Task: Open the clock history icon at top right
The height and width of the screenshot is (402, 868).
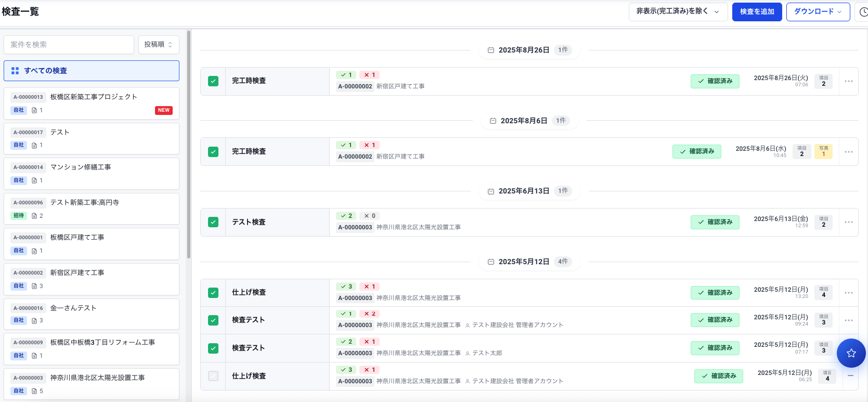Action: point(863,12)
